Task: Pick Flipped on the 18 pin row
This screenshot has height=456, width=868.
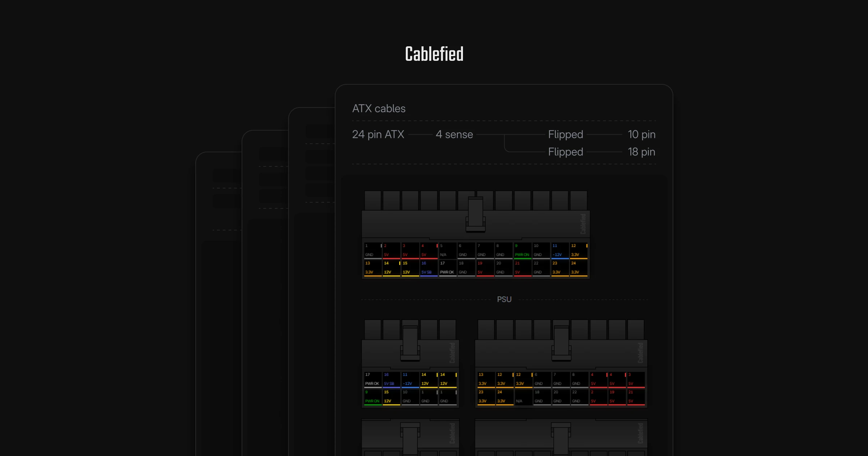Action: [x=565, y=152]
